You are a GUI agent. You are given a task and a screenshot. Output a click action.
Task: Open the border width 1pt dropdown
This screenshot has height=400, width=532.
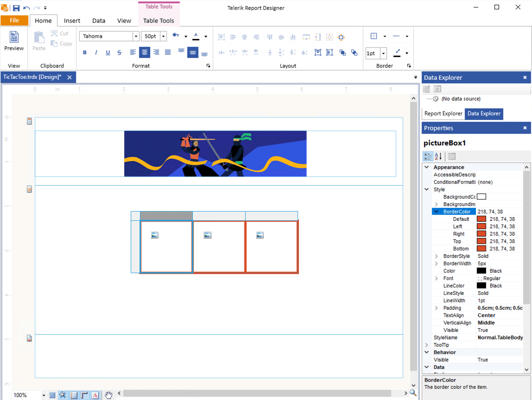tap(383, 53)
